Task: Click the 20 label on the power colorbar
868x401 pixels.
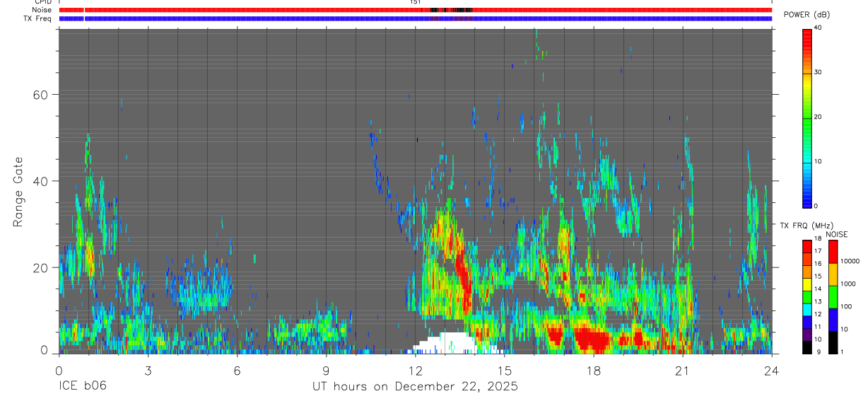Action: point(817,117)
